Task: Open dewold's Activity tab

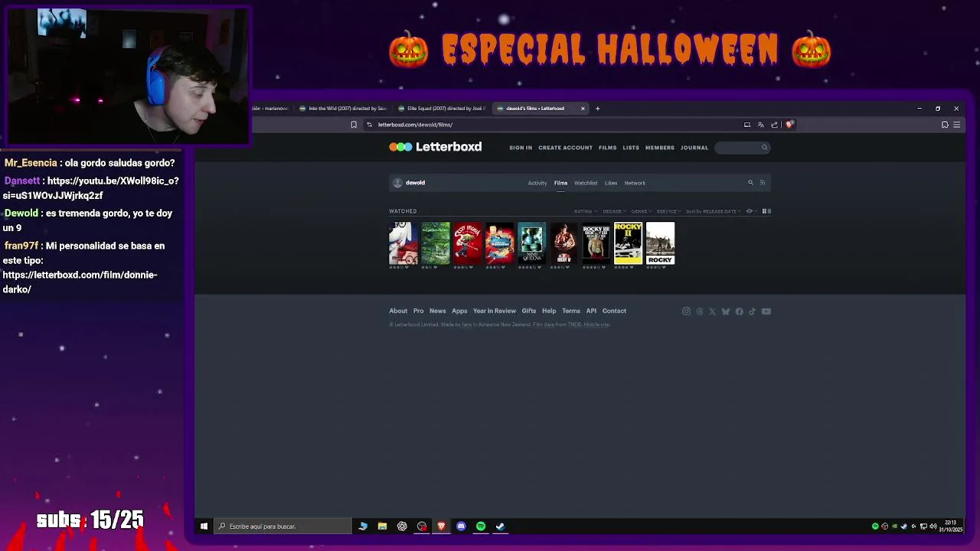Action: tap(537, 183)
